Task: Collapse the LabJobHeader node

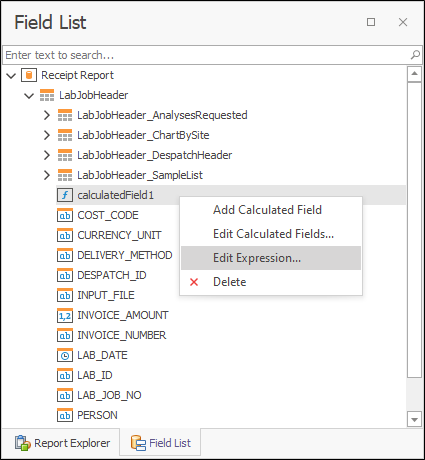Action: 29,96
